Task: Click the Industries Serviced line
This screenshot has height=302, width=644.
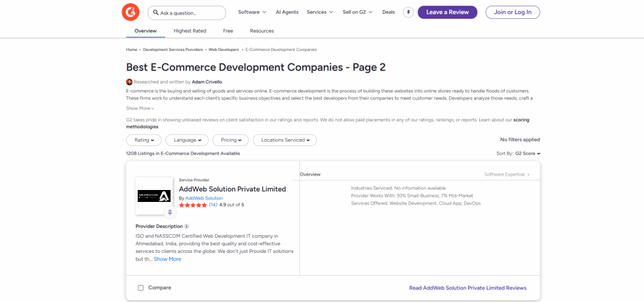Action: tap(398, 187)
